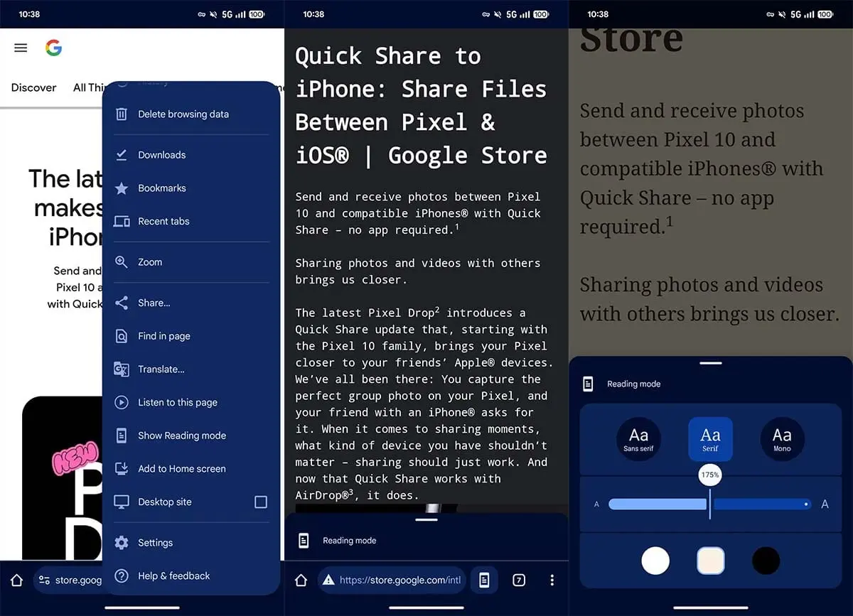Screen dimensions: 853x616
Task: Open the three-dot overflow menu
Action: point(552,580)
